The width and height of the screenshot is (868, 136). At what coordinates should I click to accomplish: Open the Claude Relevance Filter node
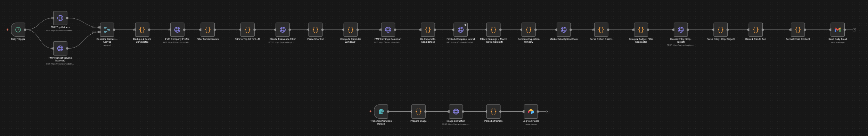coord(282,30)
